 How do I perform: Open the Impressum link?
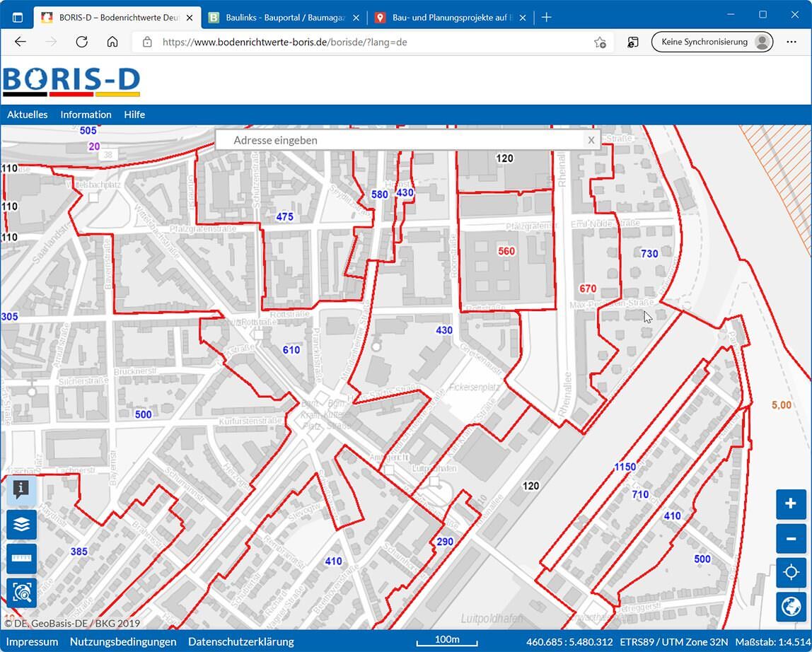pos(32,641)
